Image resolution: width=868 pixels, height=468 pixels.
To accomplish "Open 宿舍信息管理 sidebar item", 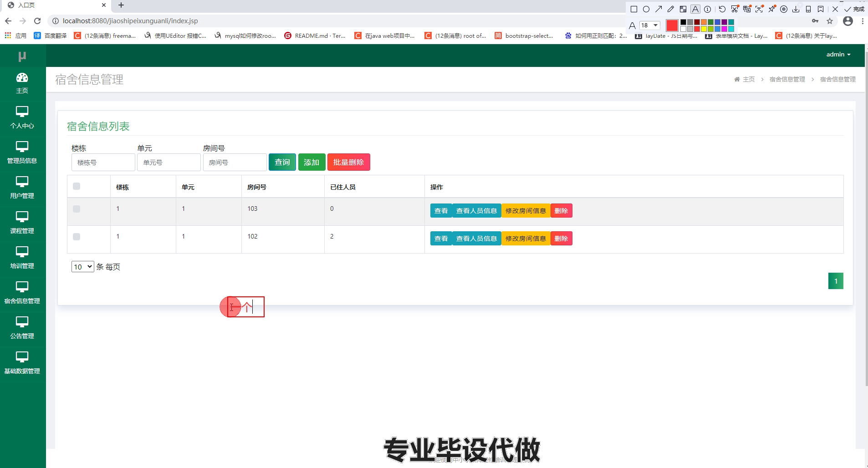I will click(x=22, y=294).
